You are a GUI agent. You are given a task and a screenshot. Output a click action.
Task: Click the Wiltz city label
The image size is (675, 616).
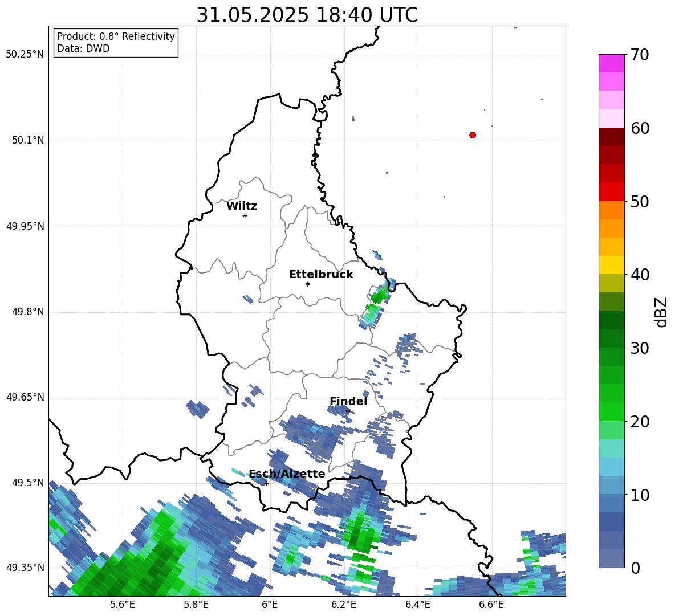point(242,206)
